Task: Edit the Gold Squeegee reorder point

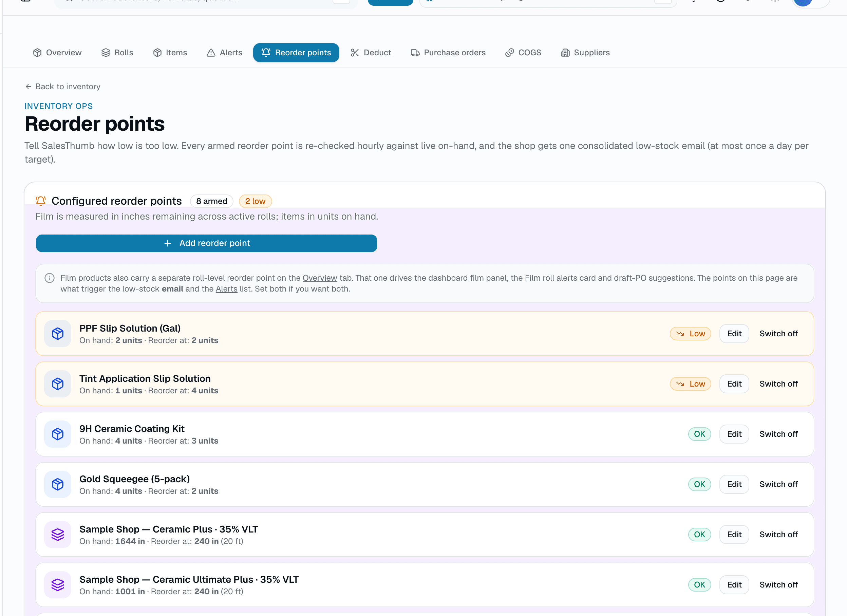Action: click(x=734, y=484)
